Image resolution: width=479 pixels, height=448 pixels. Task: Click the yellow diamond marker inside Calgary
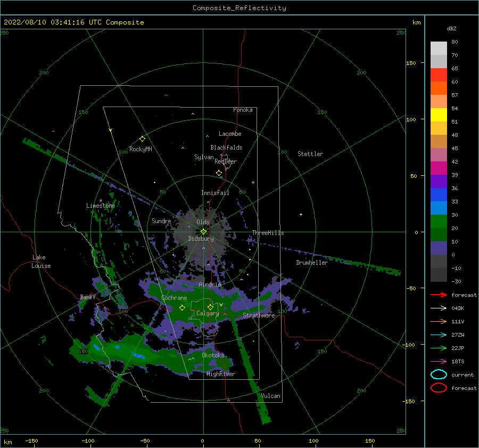210,307
